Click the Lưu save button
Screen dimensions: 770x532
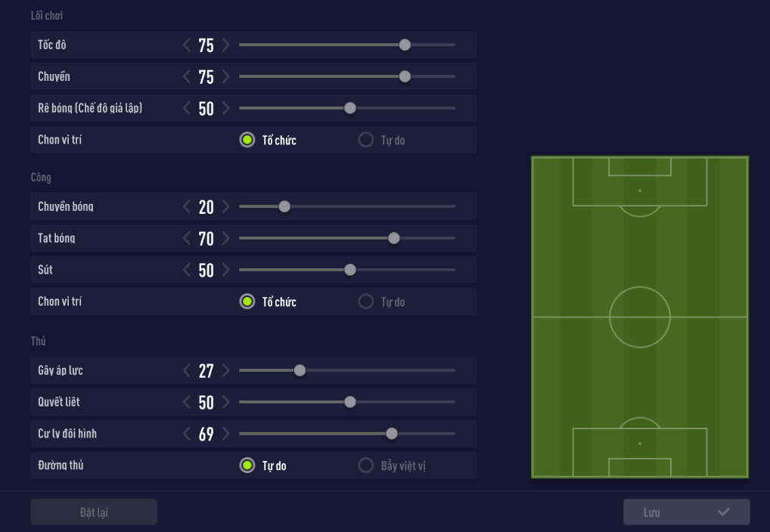686,512
